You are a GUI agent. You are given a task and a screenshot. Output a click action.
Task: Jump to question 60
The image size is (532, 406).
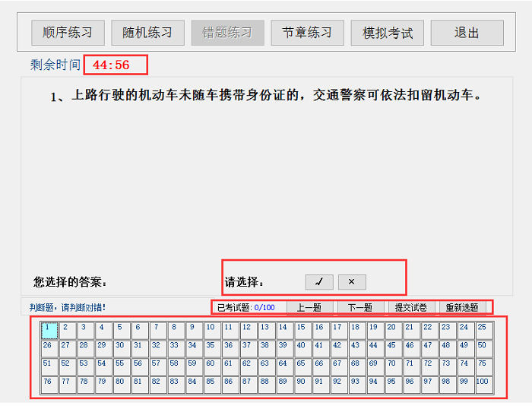212,367
